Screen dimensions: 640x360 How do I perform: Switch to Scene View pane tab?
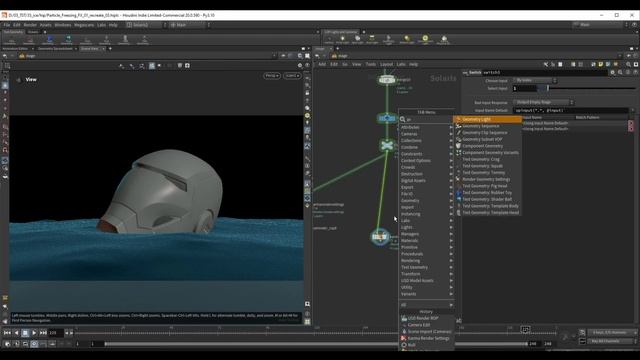coord(89,49)
